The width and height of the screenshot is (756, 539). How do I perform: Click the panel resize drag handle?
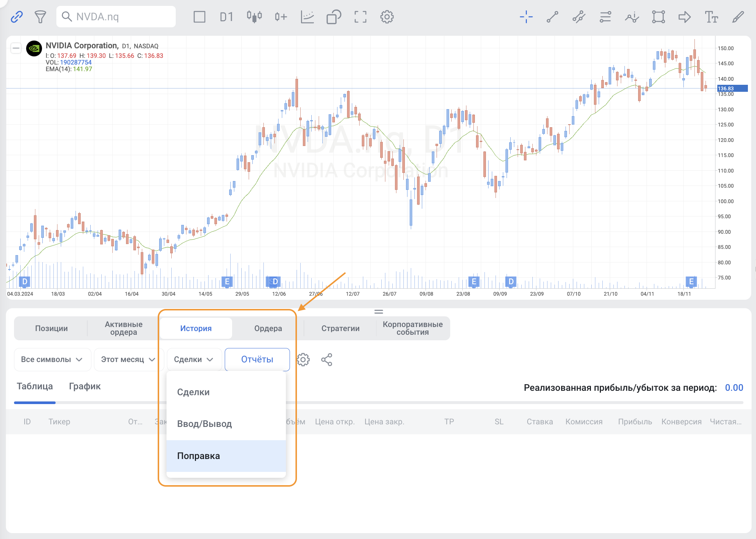pyautogui.click(x=378, y=312)
